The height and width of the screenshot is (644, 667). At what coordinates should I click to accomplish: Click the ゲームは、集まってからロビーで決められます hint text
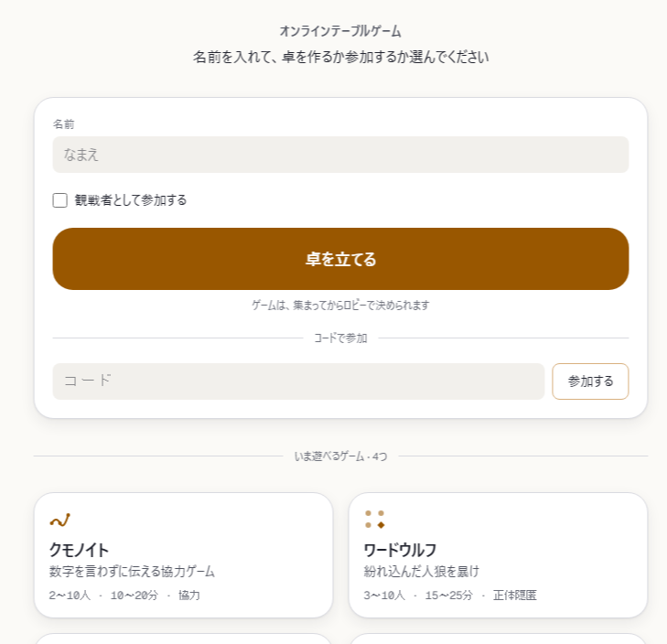pyautogui.click(x=340, y=305)
